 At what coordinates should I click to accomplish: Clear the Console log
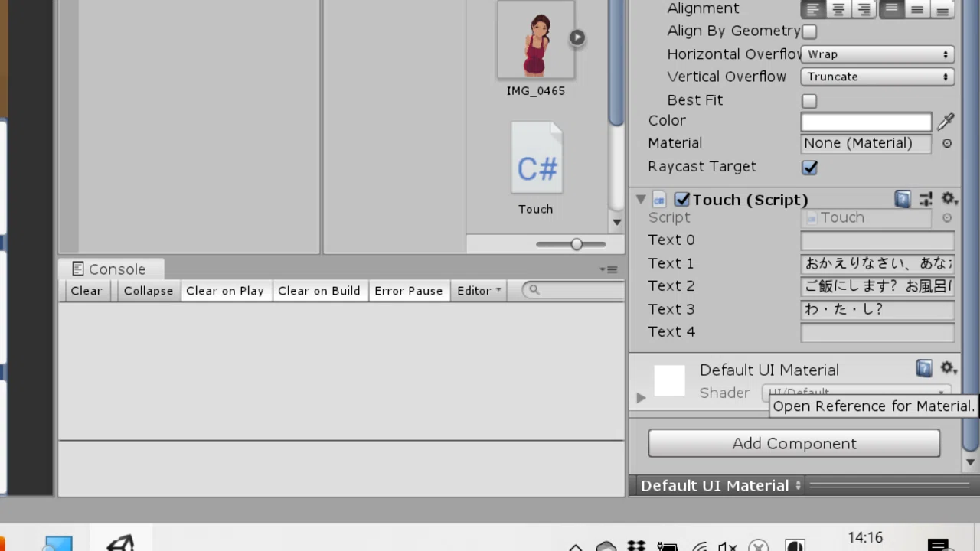pyautogui.click(x=87, y=291)
